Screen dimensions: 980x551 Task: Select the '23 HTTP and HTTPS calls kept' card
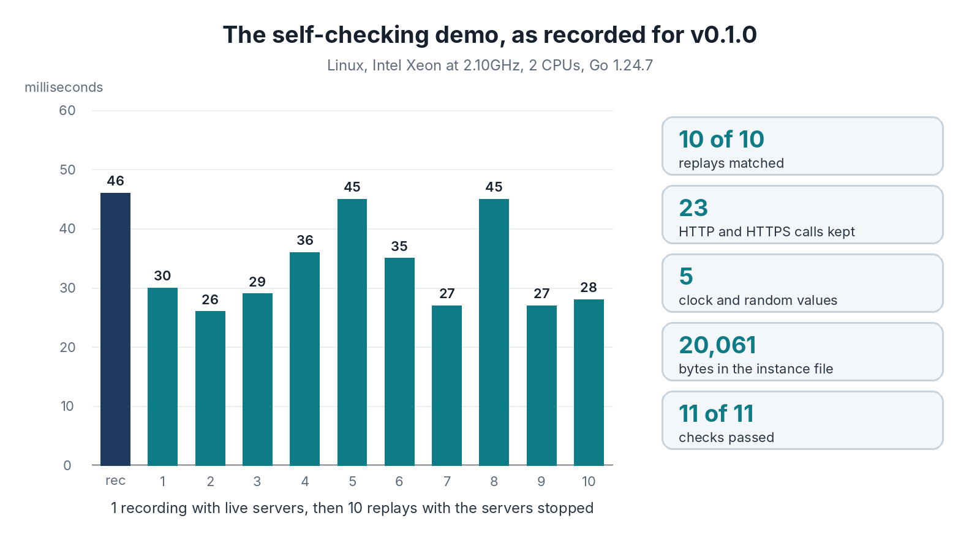pos(802,215)
